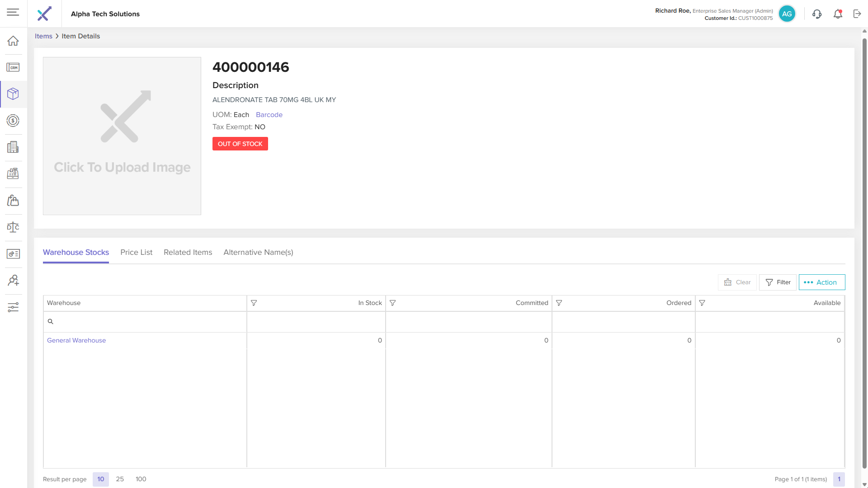868x488 pixels.
Task: Click the notification bell icon
Action: 838,14
